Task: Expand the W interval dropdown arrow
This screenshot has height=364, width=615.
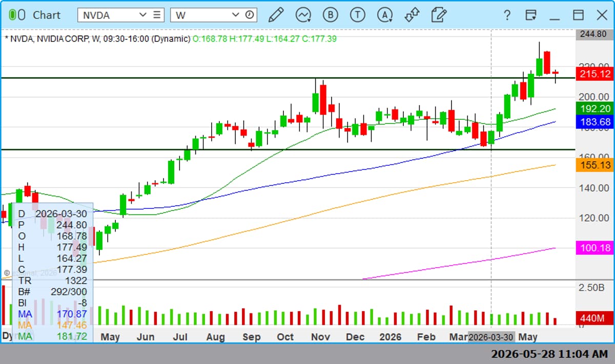Action: (236, 15)
